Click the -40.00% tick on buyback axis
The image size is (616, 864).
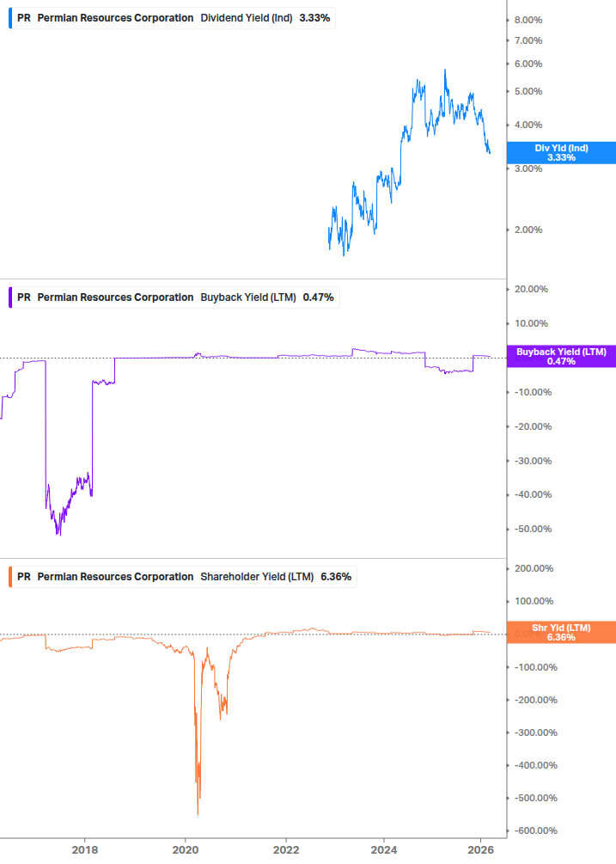click(533, 495)
